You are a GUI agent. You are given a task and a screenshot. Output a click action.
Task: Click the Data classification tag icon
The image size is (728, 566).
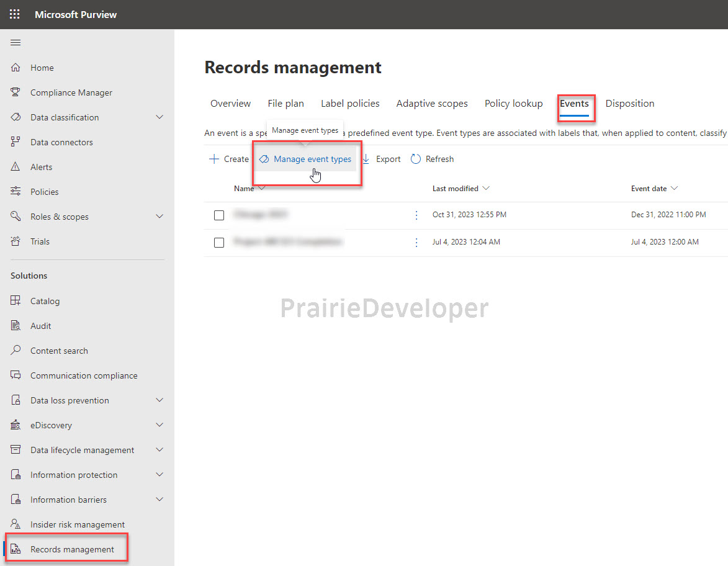[x=16, y=117]
